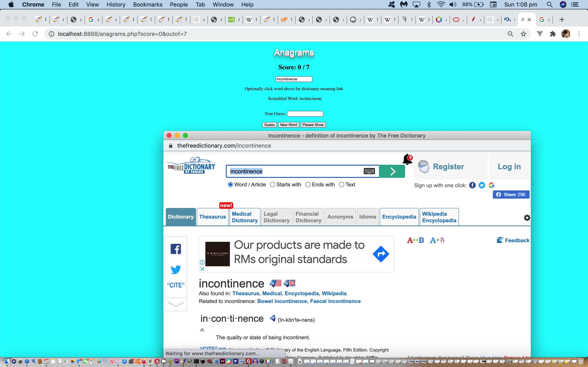Open the settings gear on the dictionary tabs

coord(527,218)
